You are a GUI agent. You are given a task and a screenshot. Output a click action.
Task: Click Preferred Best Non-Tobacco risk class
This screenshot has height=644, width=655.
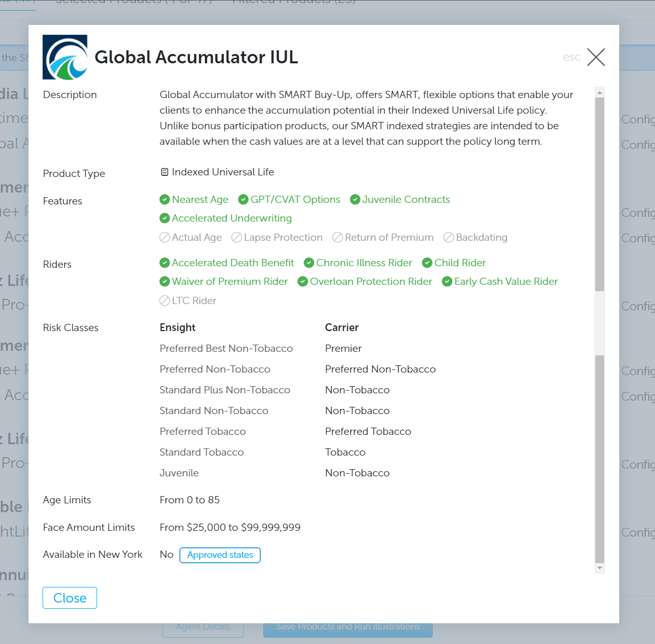(226, 348)
